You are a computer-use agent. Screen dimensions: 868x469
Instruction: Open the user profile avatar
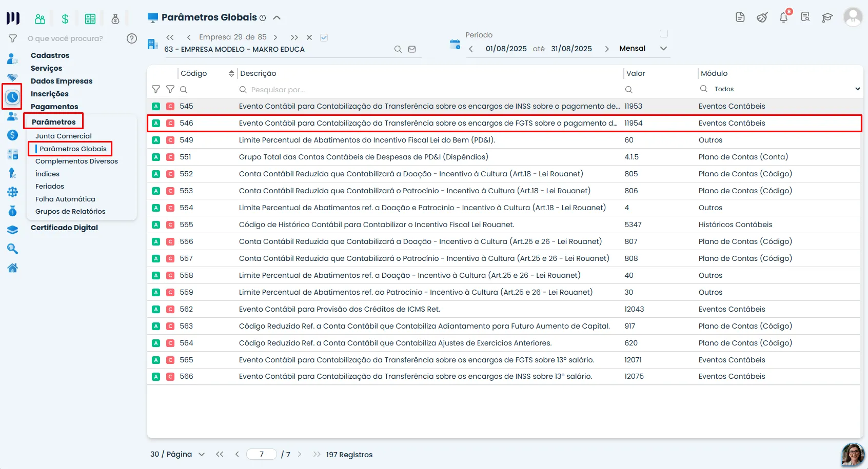click(x=853, y=17)
